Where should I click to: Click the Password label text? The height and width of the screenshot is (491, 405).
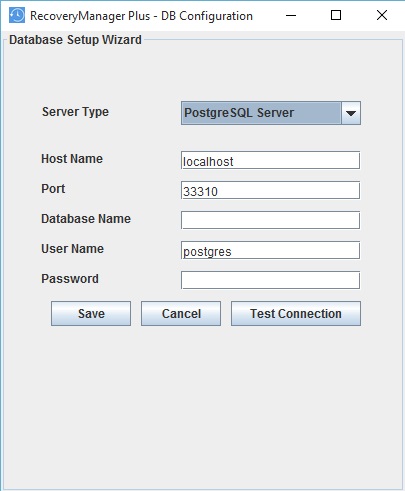[x=70, y=279]
